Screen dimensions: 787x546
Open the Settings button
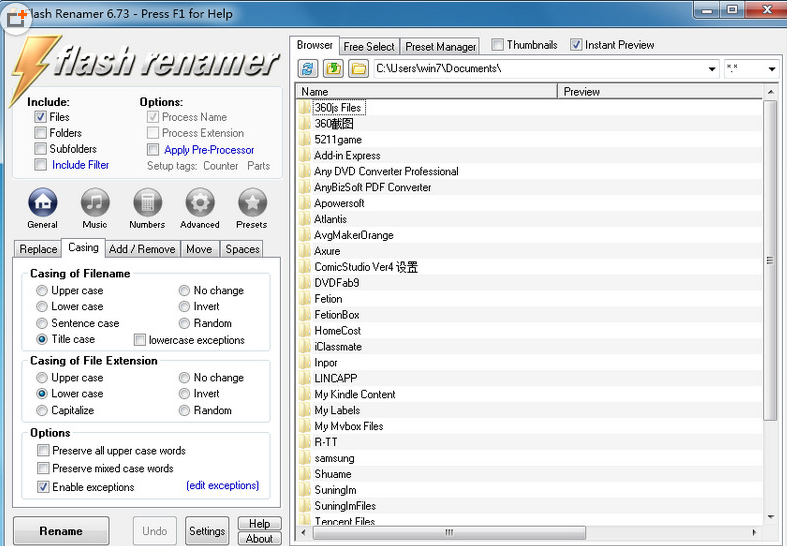coord(207,531)
